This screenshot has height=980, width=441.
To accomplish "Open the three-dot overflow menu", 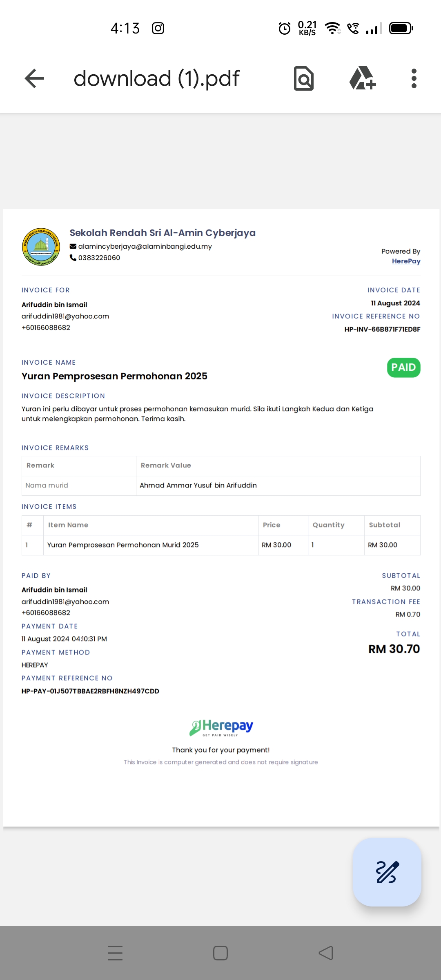I will pos(414,78).
